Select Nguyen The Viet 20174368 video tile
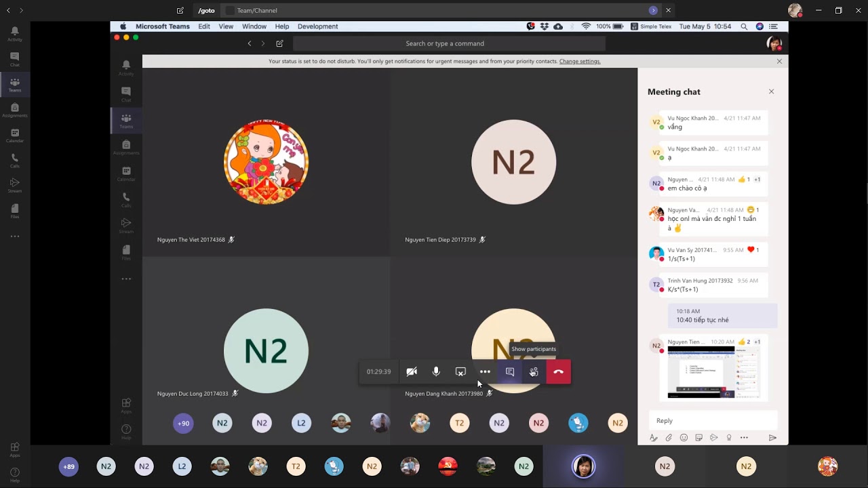 tap(267, 162)
